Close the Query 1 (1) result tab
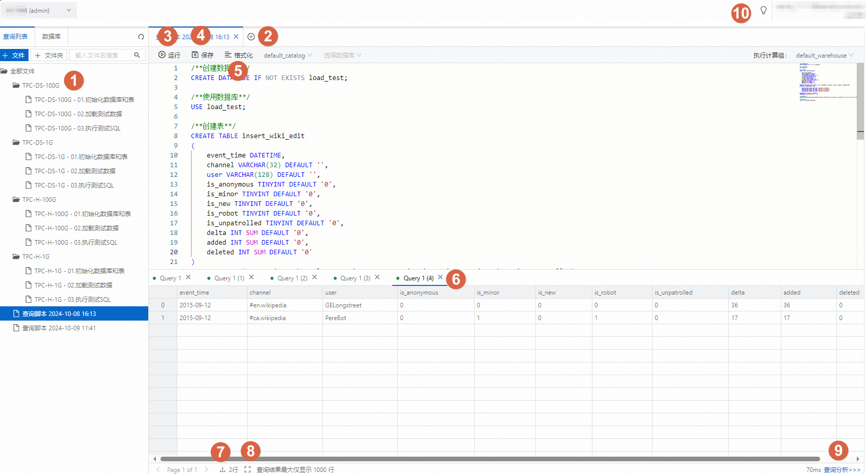Image resolution: width=868 pixels, height=474 pixels. click(x=251, y=277)
